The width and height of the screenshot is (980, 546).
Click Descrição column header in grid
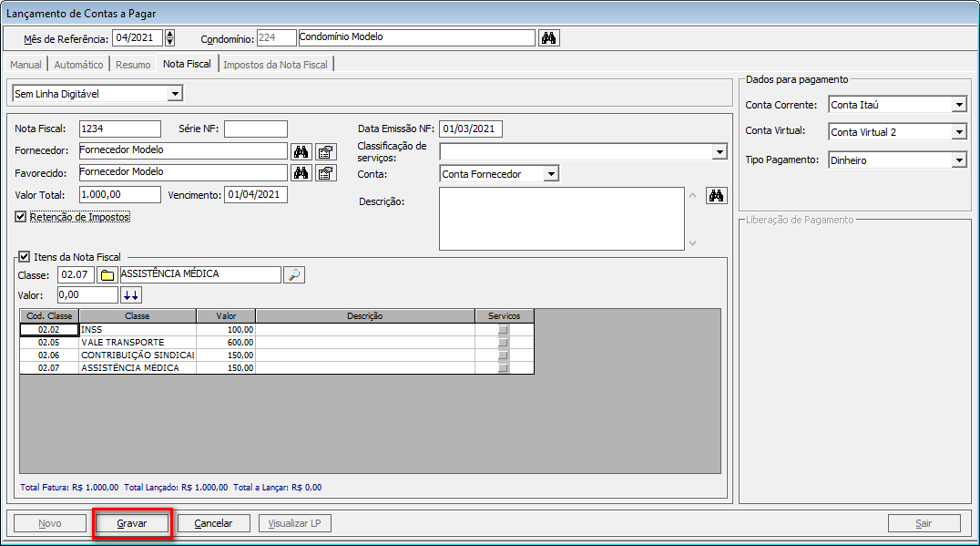pyautogui.click(x=365, y=316)
